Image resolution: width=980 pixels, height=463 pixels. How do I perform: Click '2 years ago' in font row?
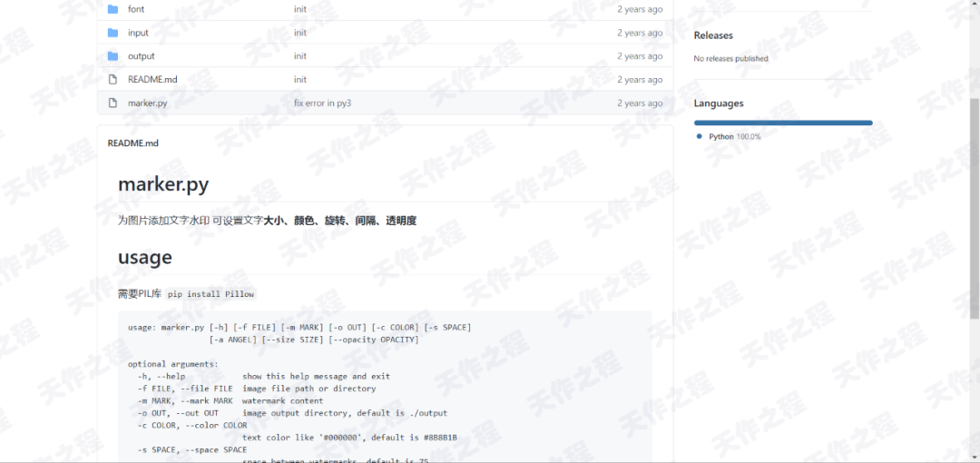click(640, 9)
